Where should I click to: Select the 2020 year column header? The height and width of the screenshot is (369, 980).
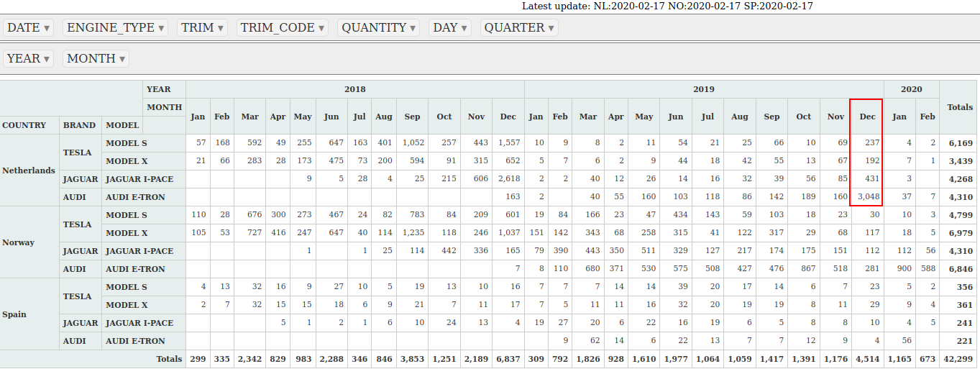tap(911, 89)
